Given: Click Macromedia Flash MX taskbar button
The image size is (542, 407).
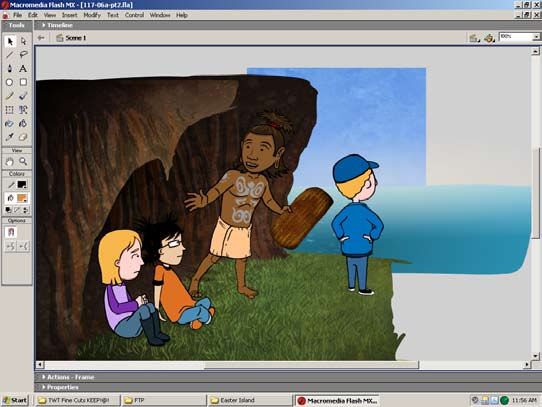Looking at the screenshot, I should [337, 401].
